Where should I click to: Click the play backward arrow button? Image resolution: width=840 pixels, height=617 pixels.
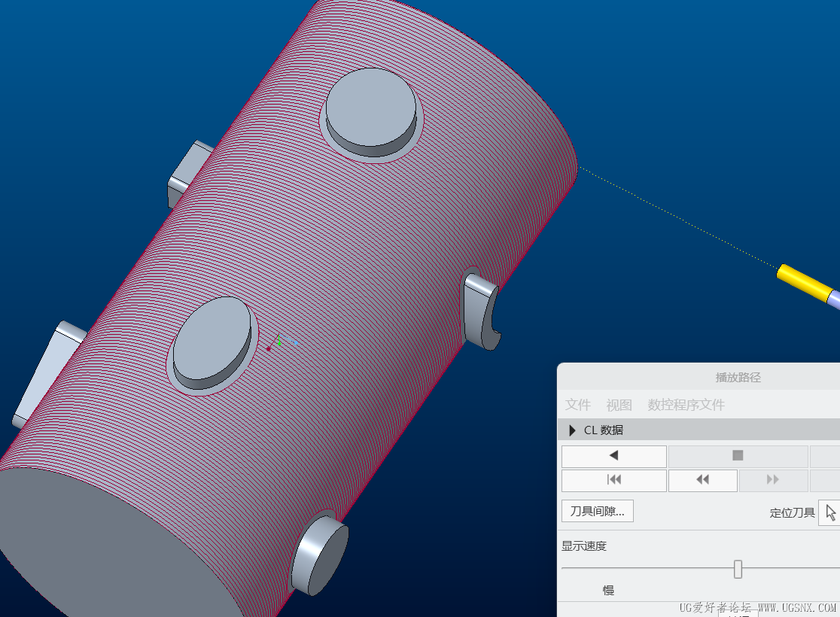(x=614, y=456)
